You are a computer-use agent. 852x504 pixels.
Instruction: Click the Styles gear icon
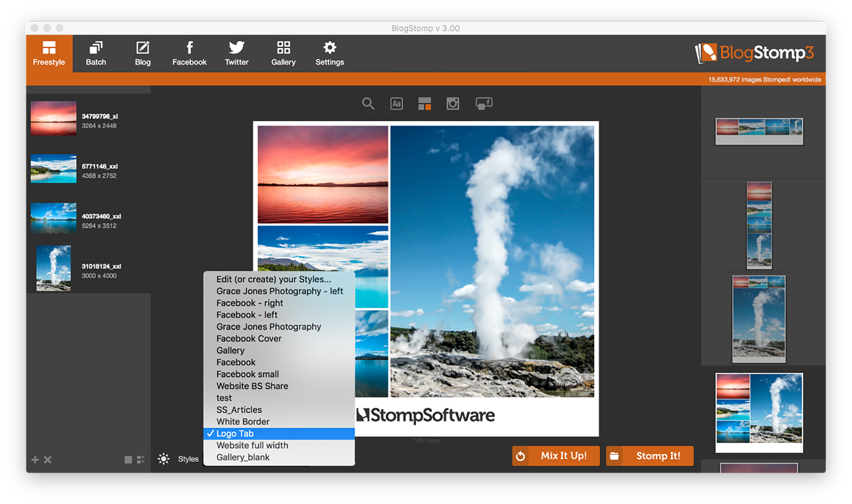click(x=164, y=459)
